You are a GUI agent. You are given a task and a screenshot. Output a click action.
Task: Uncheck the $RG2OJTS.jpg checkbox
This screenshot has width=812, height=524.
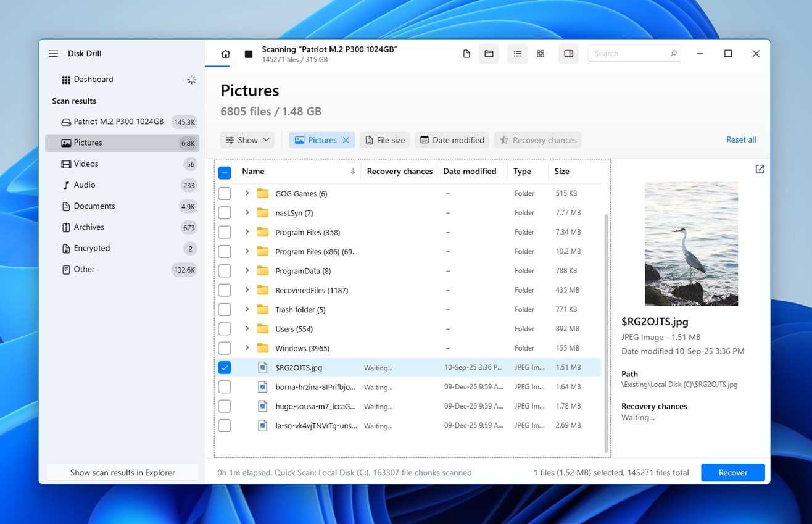(225, 368)
